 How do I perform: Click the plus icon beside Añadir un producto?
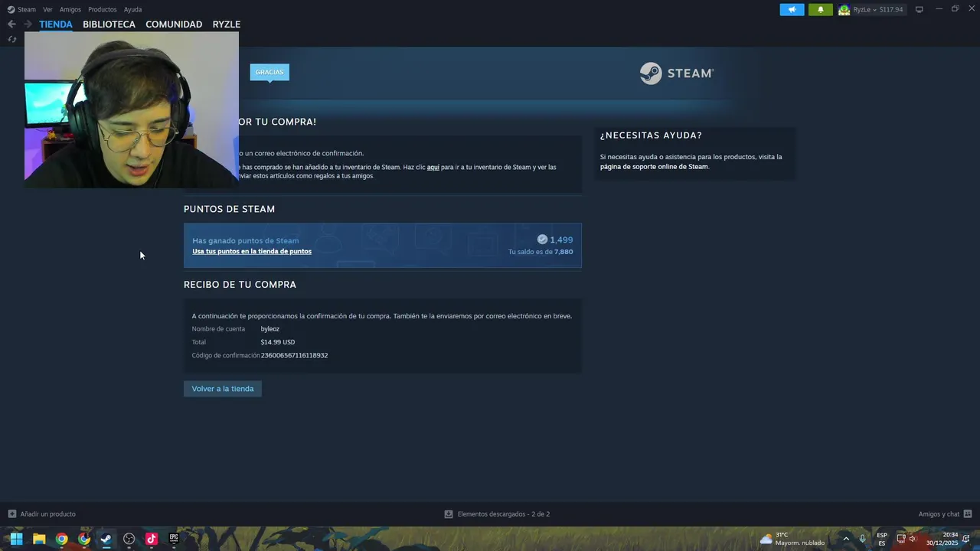[11, 514]
